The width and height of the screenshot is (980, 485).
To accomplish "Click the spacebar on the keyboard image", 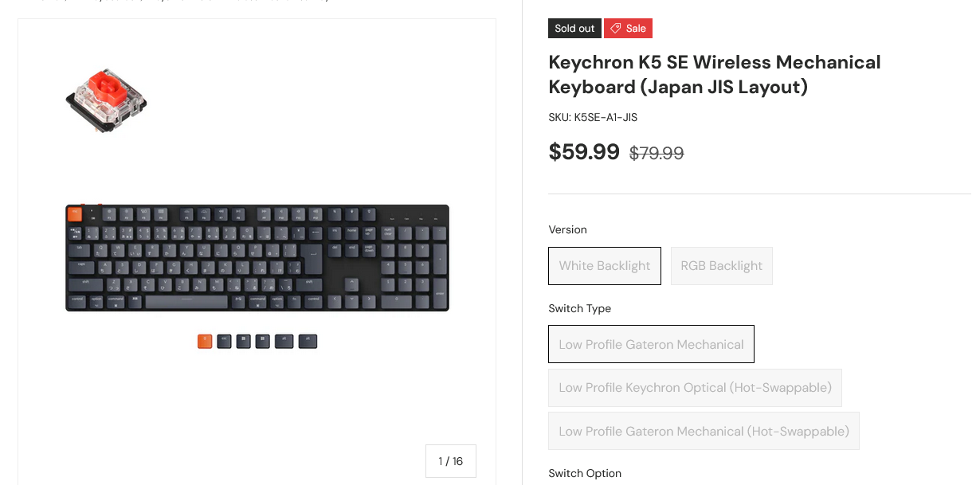I will 188,300.
